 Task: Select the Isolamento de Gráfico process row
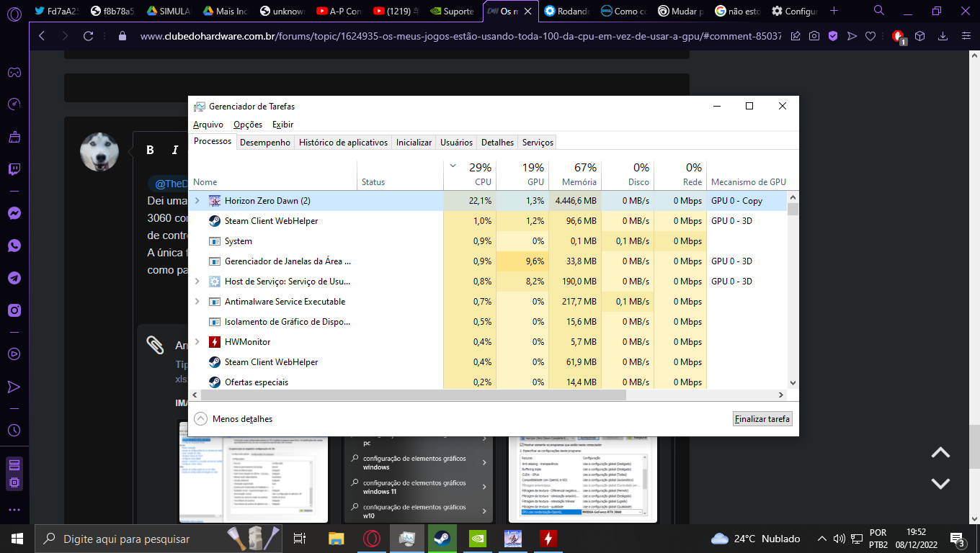pyautogui.click(x=489, y=322)
